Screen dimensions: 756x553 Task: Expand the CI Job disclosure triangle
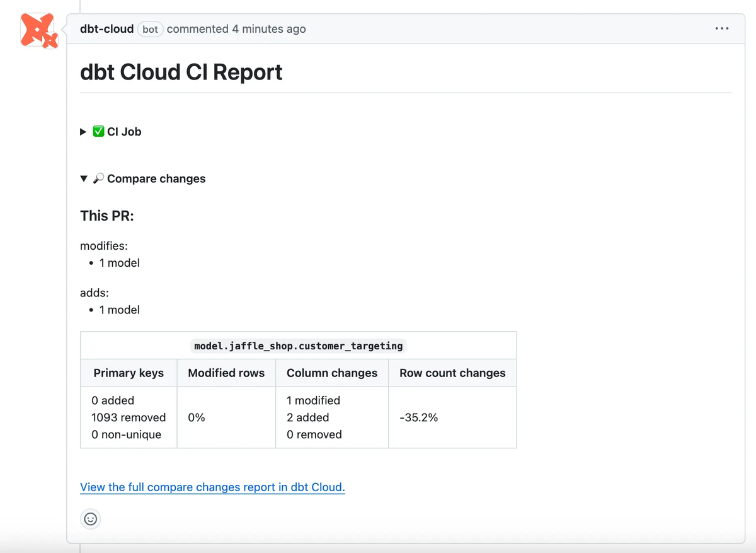point(84,132)
